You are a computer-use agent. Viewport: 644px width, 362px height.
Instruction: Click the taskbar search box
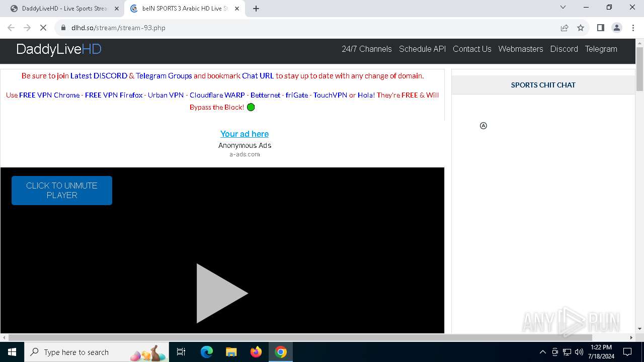(x=97, y=352)
